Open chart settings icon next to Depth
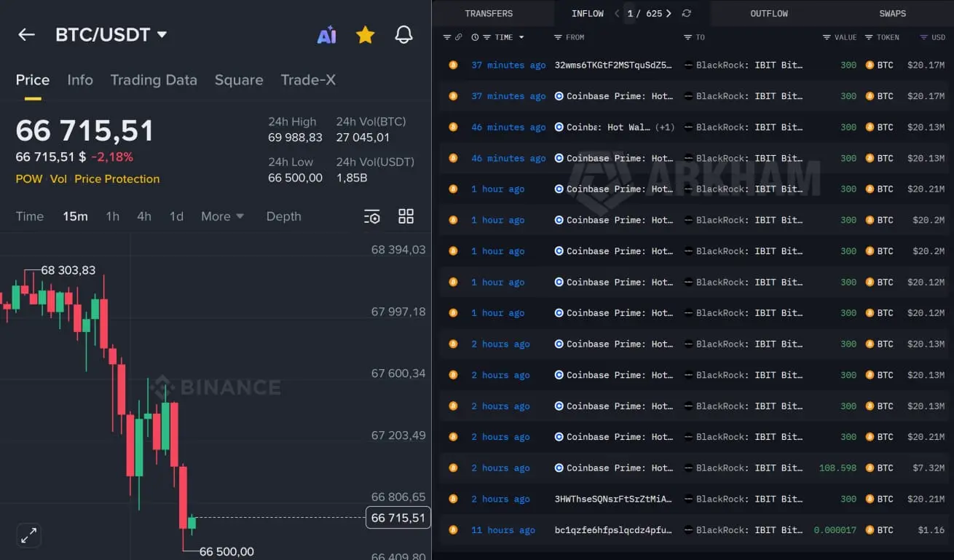 371,216
